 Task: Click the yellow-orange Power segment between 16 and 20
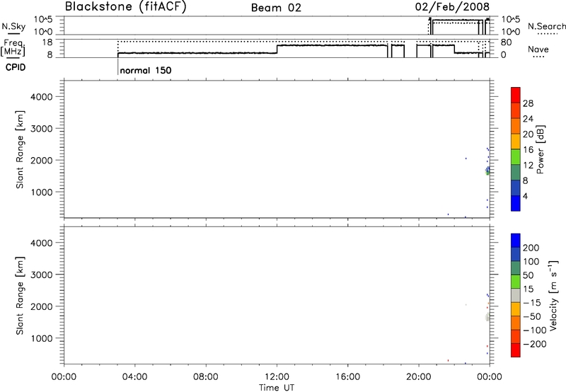point(516,141)
